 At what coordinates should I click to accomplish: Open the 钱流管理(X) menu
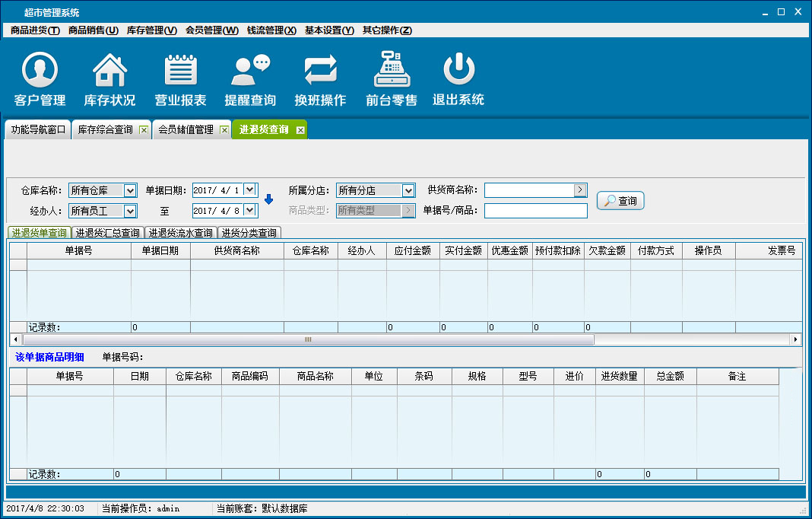[x=271, y=30]
